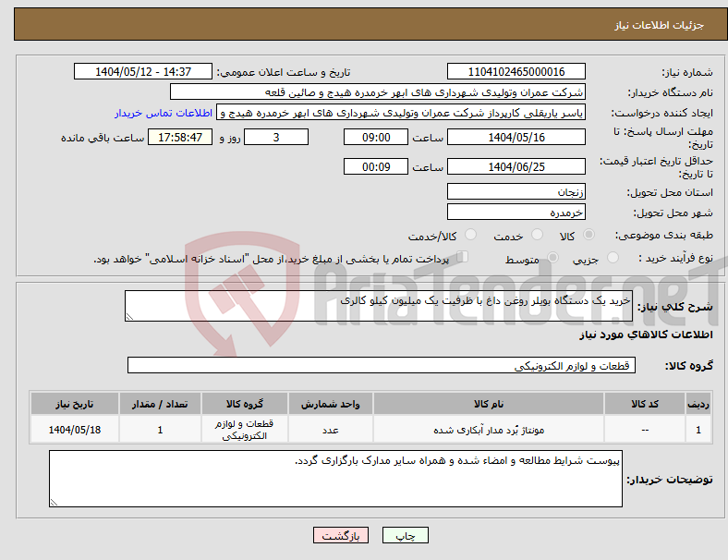
Task: Click the تعداد / مقدار column header
Action: (160, 404)
